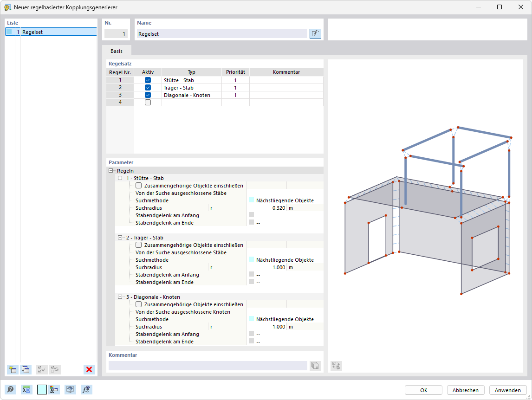The width and height of the screenshot is (532, 400).
Task: Select list entry 1 Regelset
Action: pos(51,32)
